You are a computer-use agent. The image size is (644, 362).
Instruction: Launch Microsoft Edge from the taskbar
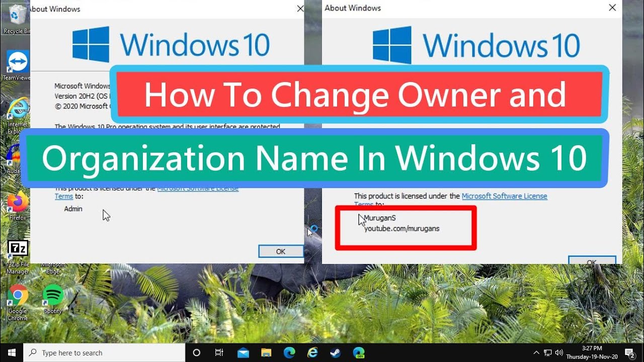pos(289,353)
